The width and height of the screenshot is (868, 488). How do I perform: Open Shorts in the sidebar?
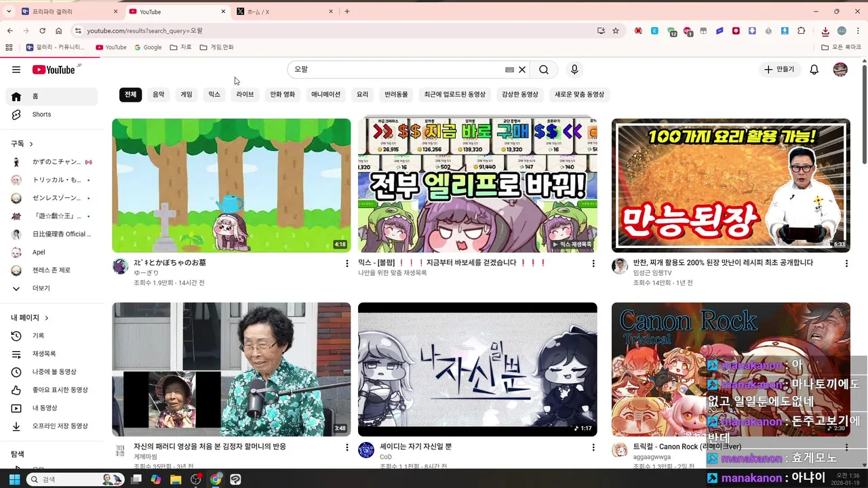coord(52,115)
